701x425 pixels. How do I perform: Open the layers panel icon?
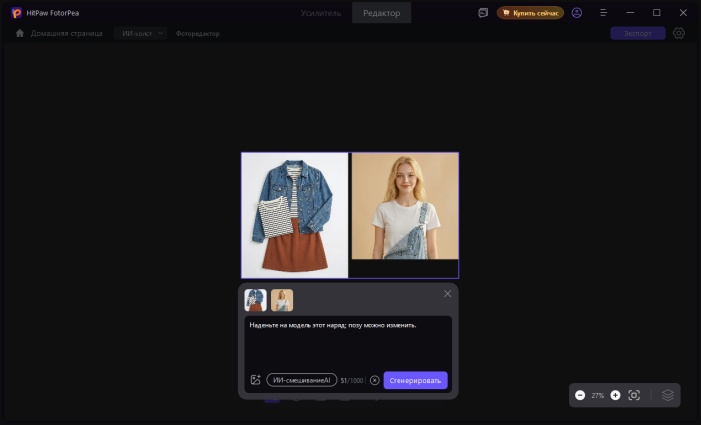coord(667,395)
